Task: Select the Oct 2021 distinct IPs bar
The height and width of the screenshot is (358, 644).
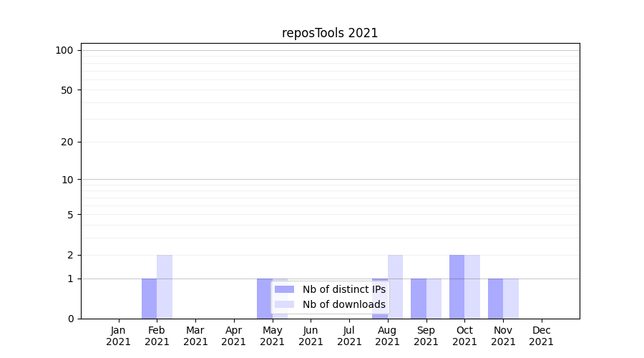Action: click(x=457, y=286)
